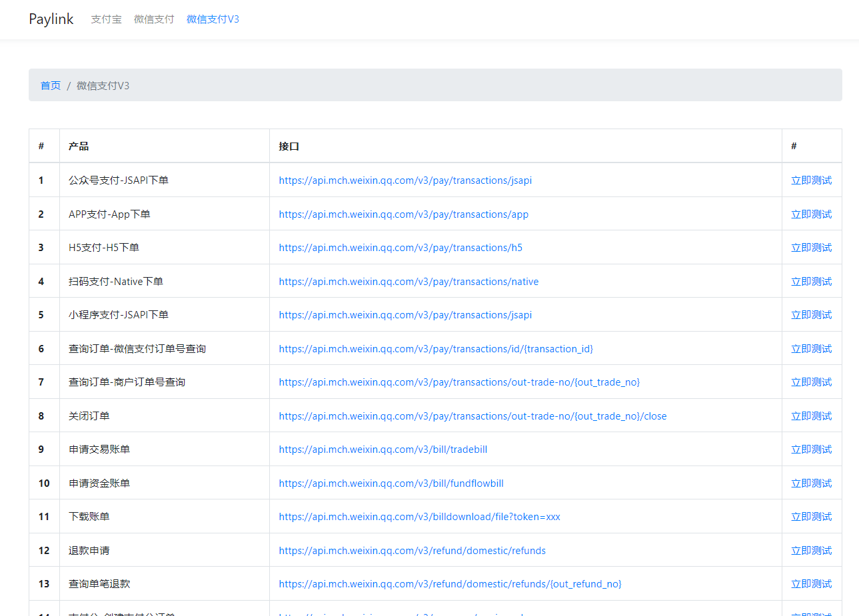Open the {out_trade_no}/close API link
The height and width of the screenshot is (616, 859).
472,416
